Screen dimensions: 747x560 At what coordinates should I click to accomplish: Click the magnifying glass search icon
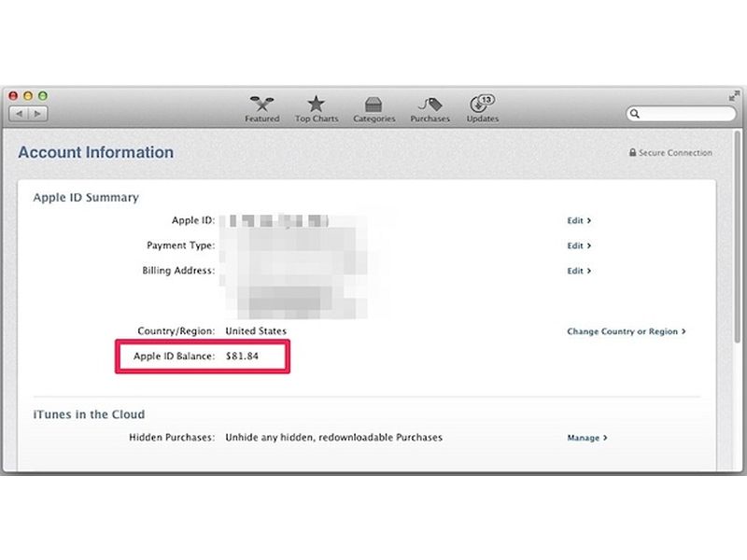coord(635,114)
